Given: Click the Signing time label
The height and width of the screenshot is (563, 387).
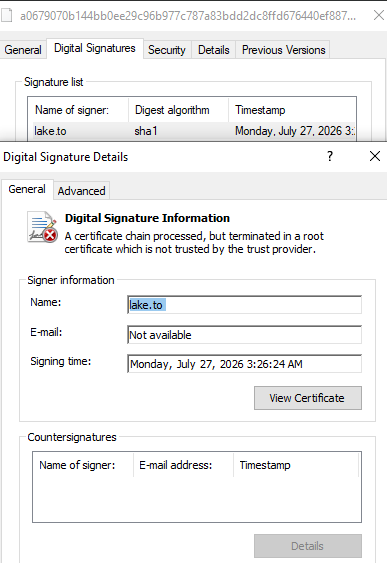Looking at the screenshot, I should click(61, 361).
